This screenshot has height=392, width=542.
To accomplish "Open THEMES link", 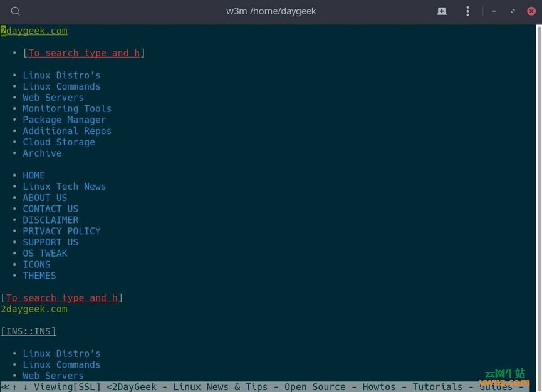I will 39,276.
